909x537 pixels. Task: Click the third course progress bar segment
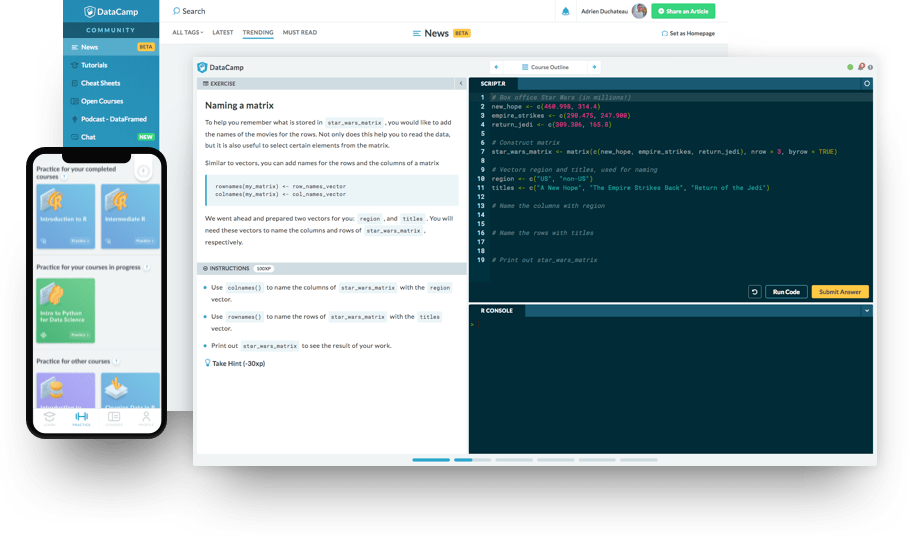coord(514,460)
